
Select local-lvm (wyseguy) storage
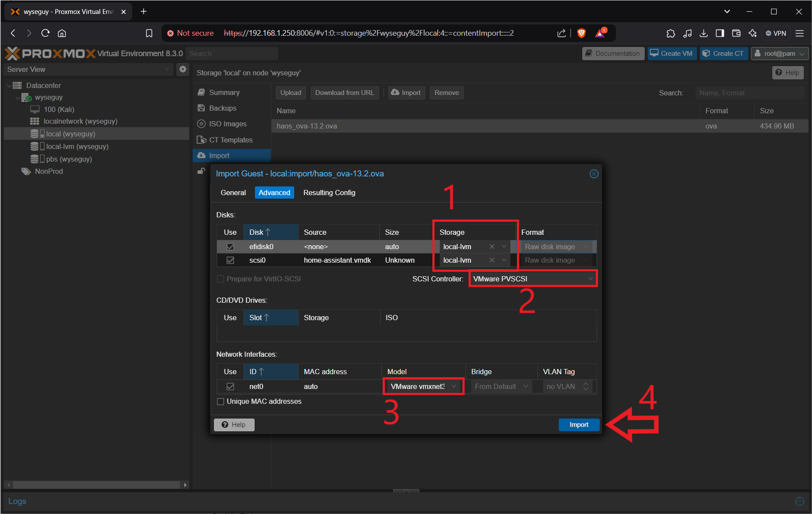(x=77, y=146)
